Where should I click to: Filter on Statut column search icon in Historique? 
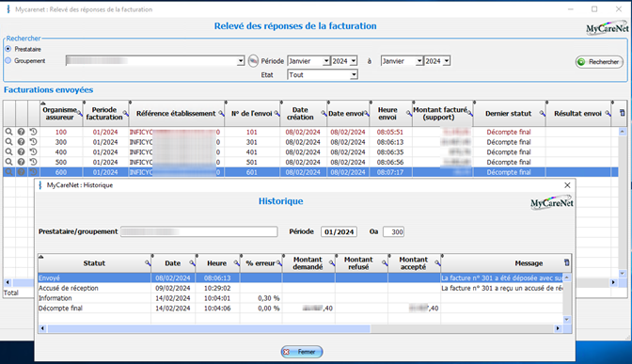click(148, 262)
